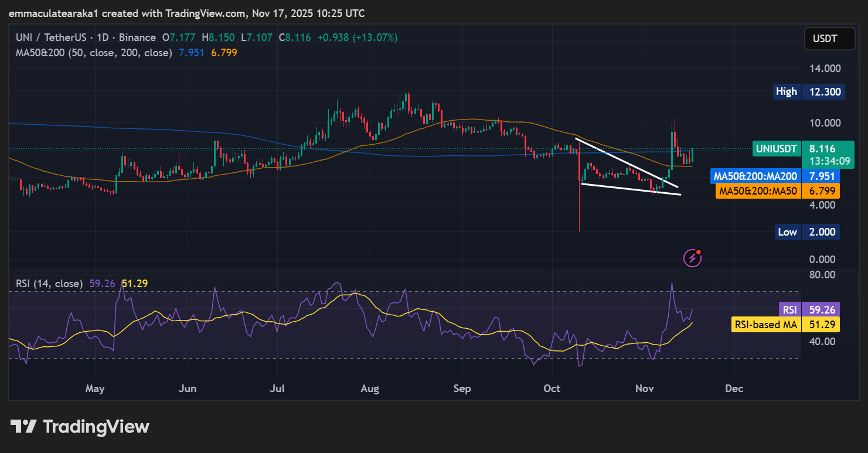This screenshot has width=868, height=453.
Task: Open the USDT currency selector
Action: coord(825,39)
